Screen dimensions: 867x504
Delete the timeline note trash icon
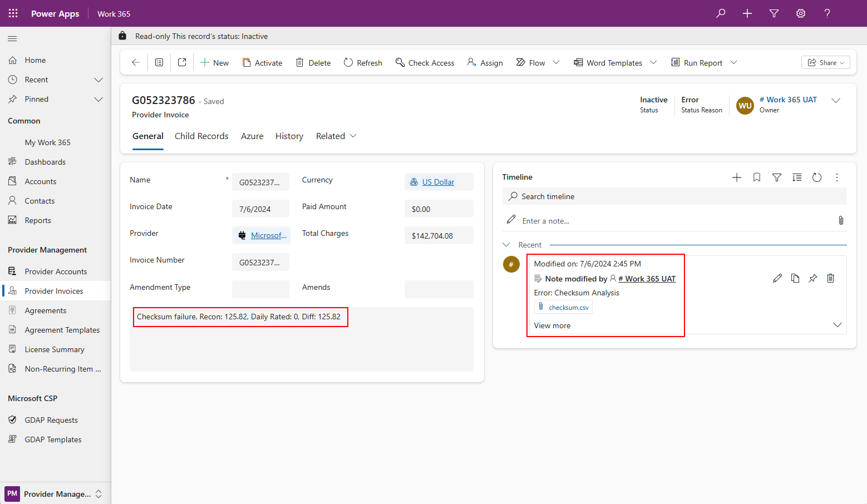tap(831, 278)
